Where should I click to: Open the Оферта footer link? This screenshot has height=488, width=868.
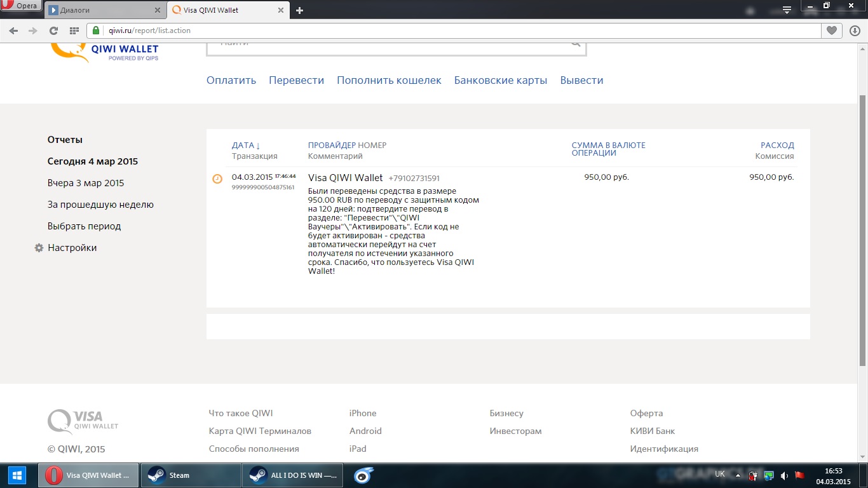(x=646, y=413)
